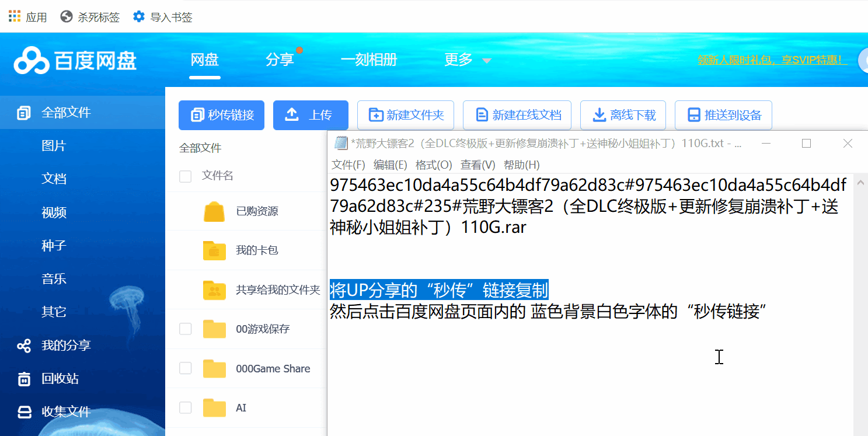Screen dimensions: 868x436
Task: Open the 我的卡包 folder icon
Action: click(214, 250)
